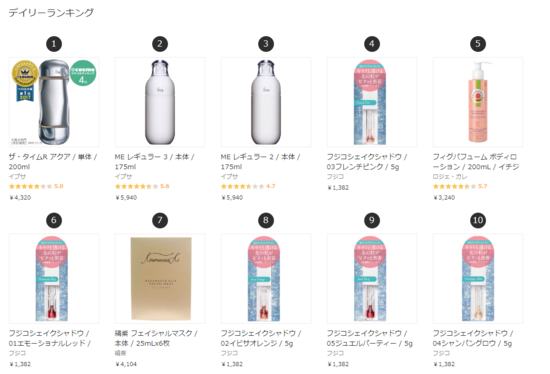Image resolution: width=550 pixels, height=374 pixels.
Task: Open 01エモーショナルレッド product title link
Action: 49,338
